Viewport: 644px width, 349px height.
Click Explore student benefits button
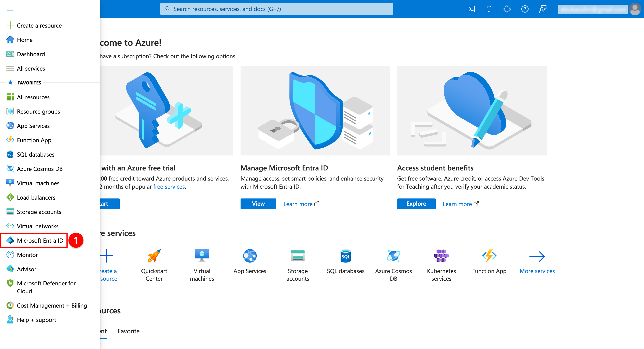click(x=416, y=204)
